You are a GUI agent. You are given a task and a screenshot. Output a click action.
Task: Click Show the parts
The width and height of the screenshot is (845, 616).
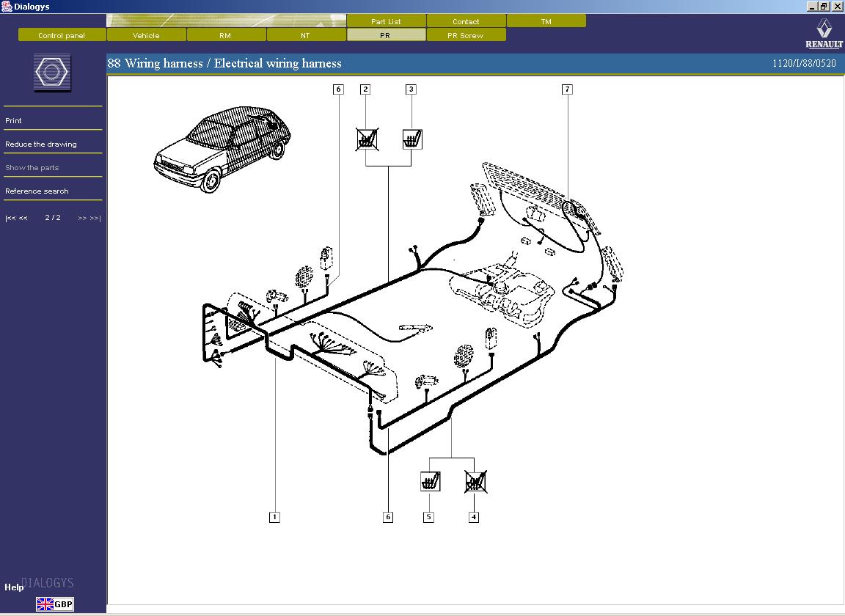click(x=32, y=168)
